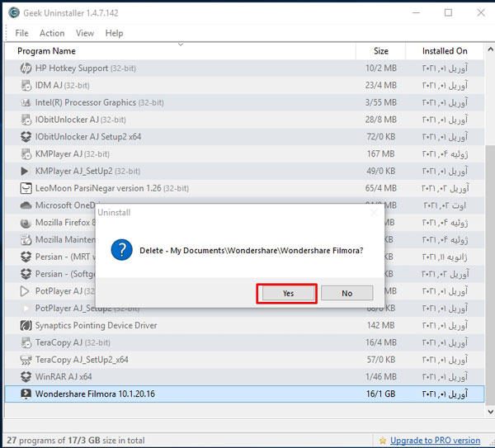Click the LeoMoon ParsiNegar icon
The height and width of the screenshot is (448, 495).
tap(26, 188)
